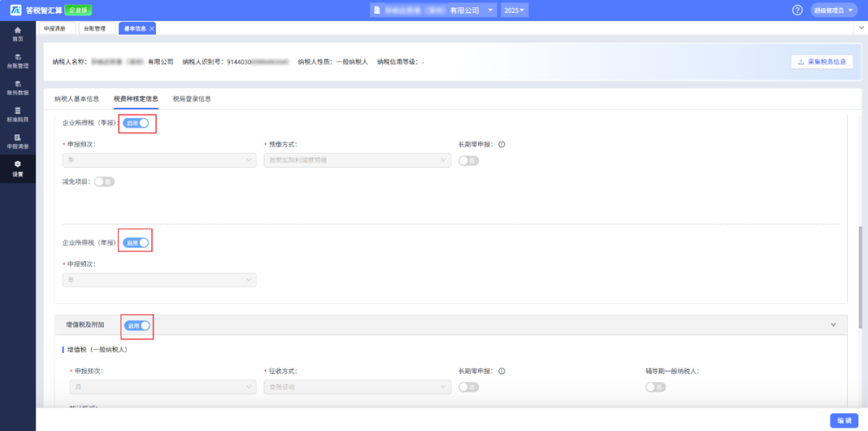Click 纳税人性质：一般纳税人 text
868x431 pixels.
(x=333, y=62)
